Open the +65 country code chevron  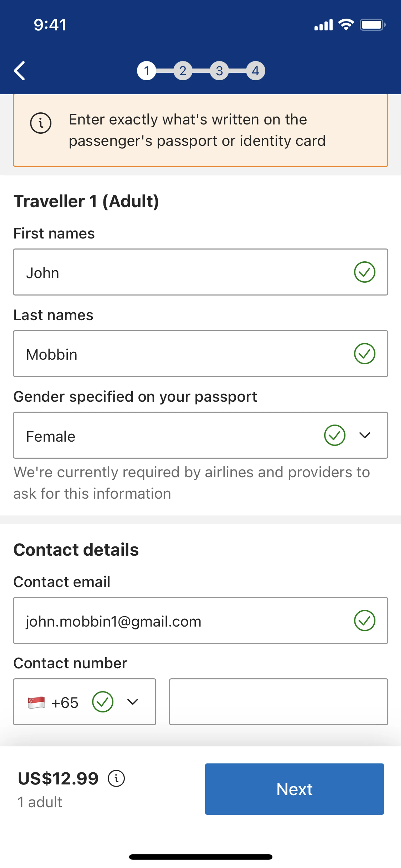point(133,702)
